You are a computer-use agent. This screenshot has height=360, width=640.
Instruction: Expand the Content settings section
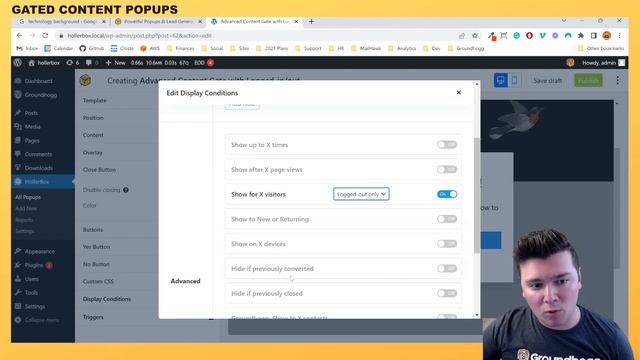(93, 135)
